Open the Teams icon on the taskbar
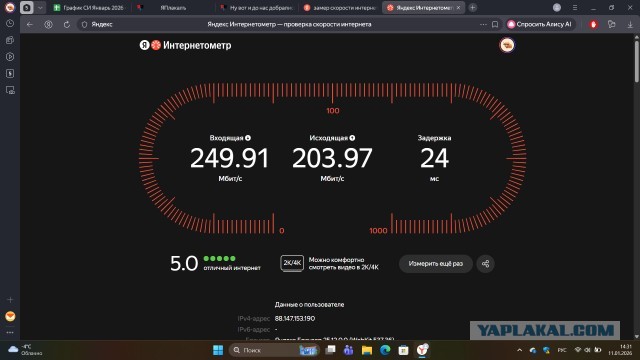 [x=348, y=350]
